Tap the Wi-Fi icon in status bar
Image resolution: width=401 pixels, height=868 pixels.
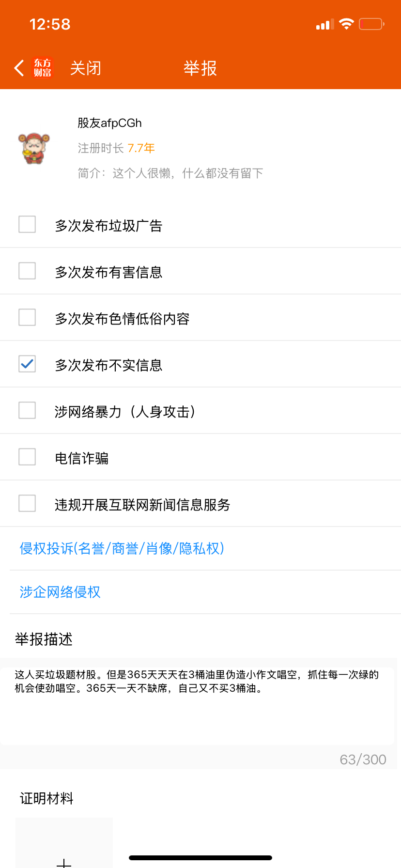(346, 24)
